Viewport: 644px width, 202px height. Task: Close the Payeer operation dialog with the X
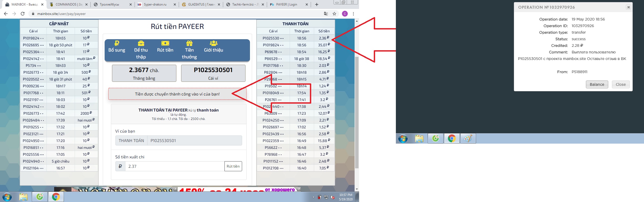click(628, 7)
